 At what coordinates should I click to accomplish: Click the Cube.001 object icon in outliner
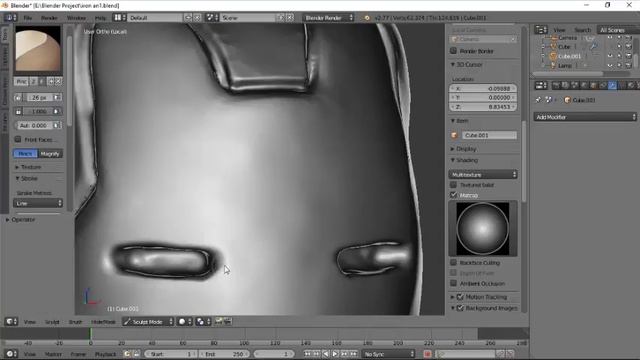coord(553,56)
